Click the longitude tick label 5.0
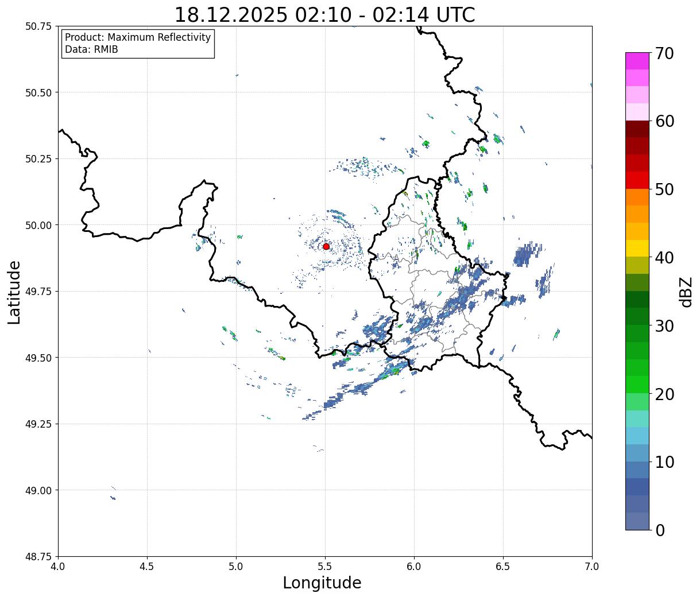Screen dimensions: 700x597 [236, 567]
